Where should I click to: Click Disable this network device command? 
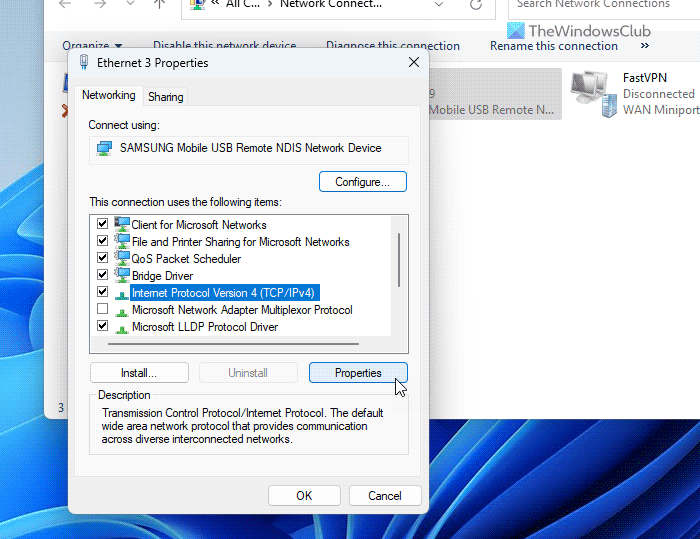(x=225, y=46)
